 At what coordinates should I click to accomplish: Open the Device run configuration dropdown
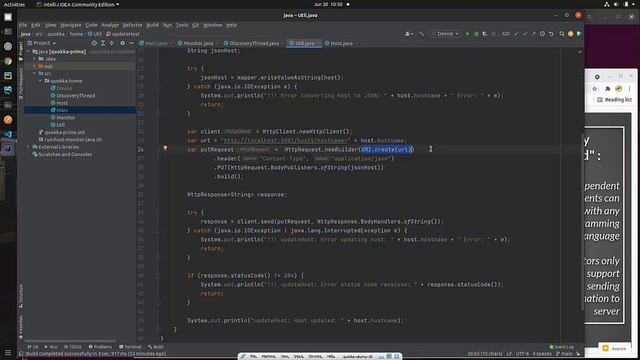(x=445, y=34)
